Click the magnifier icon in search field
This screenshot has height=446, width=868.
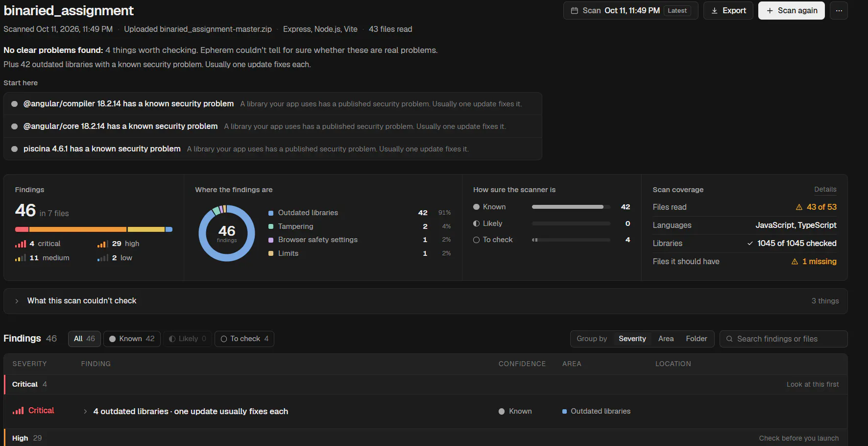click(729, 339)
